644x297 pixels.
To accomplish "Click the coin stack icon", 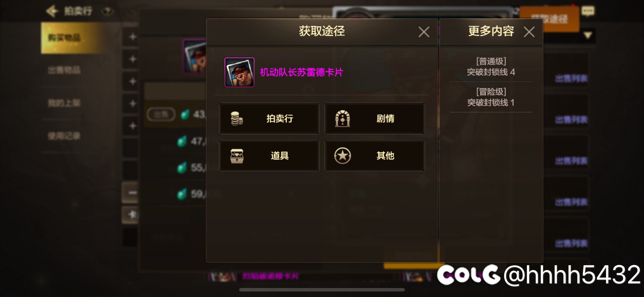I will (x=236, y=119).
